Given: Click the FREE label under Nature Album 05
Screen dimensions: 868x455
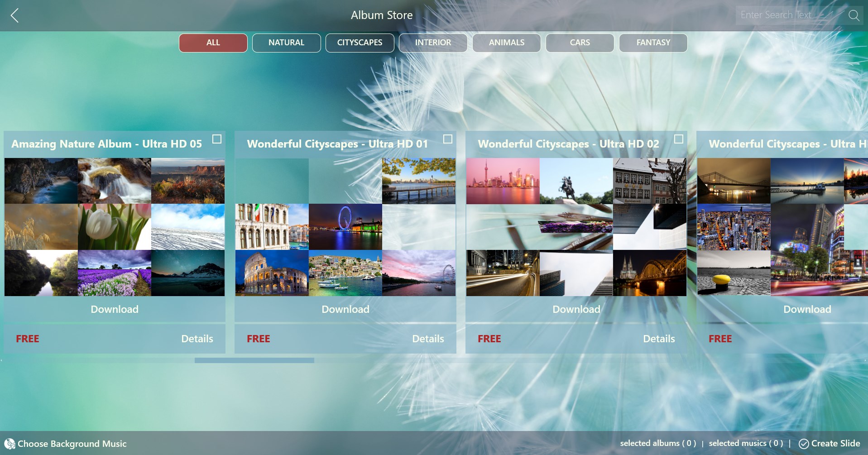Looking at the screenshot, I should (28, 339).
